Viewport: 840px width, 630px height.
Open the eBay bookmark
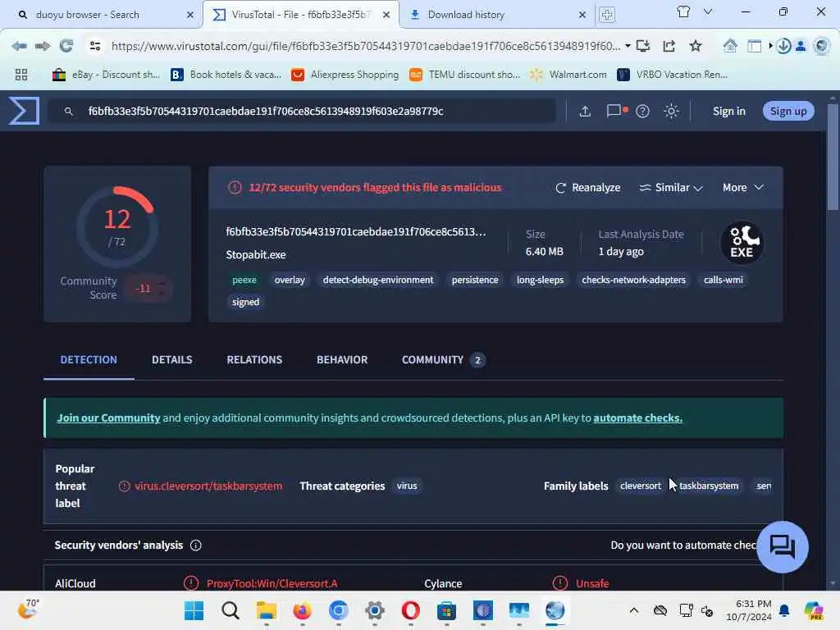106,75
